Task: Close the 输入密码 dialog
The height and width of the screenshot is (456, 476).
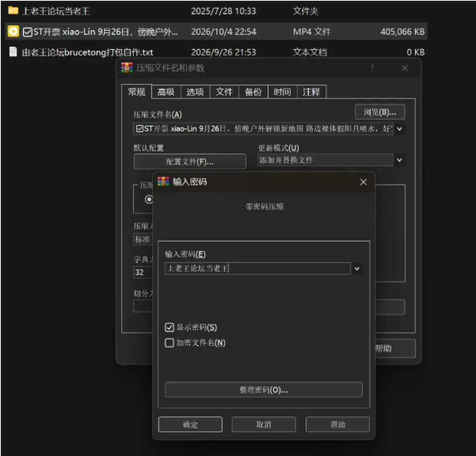Action: tap(363, 182)
